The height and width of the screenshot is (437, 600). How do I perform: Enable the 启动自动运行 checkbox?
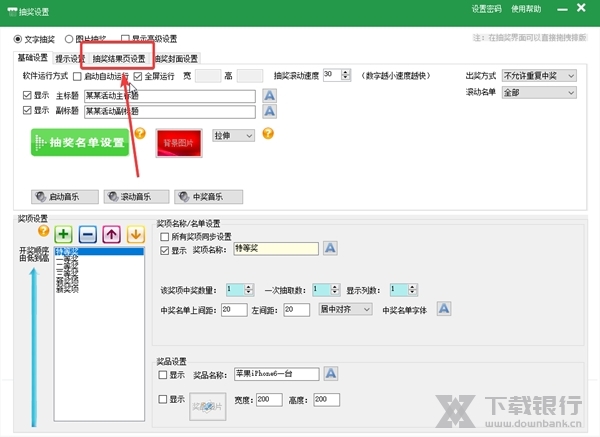tap(77, 77)
